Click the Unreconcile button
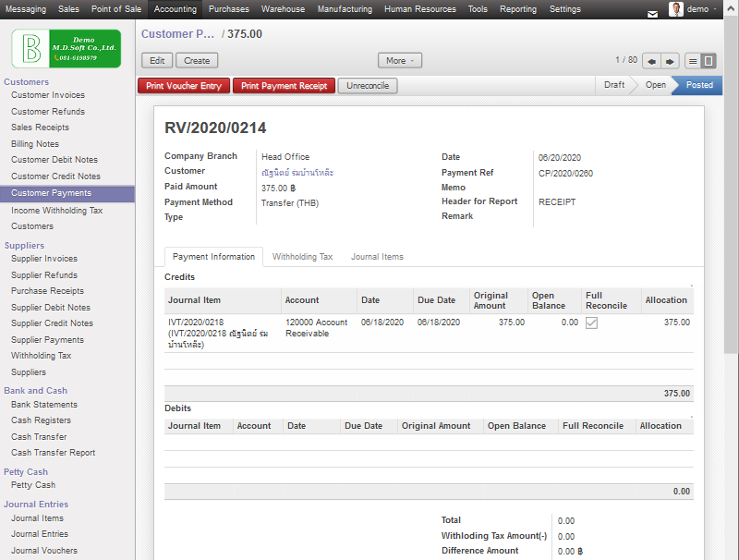 click(368, 86)
